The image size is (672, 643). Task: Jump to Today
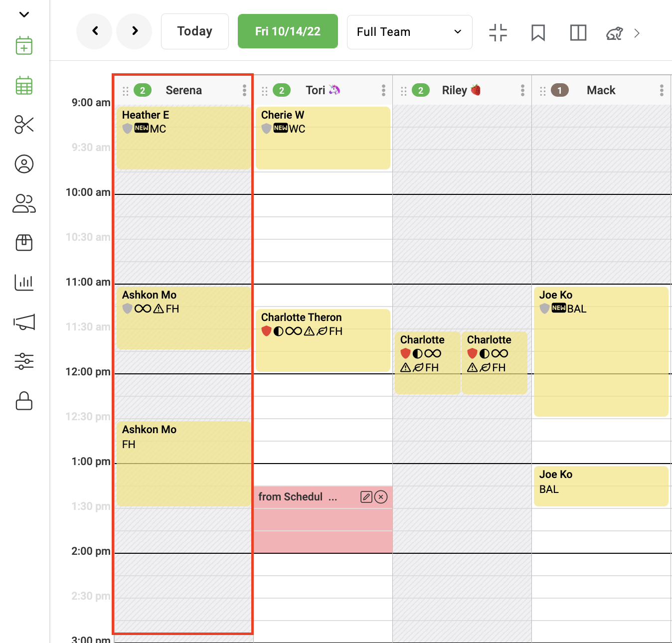195,31
